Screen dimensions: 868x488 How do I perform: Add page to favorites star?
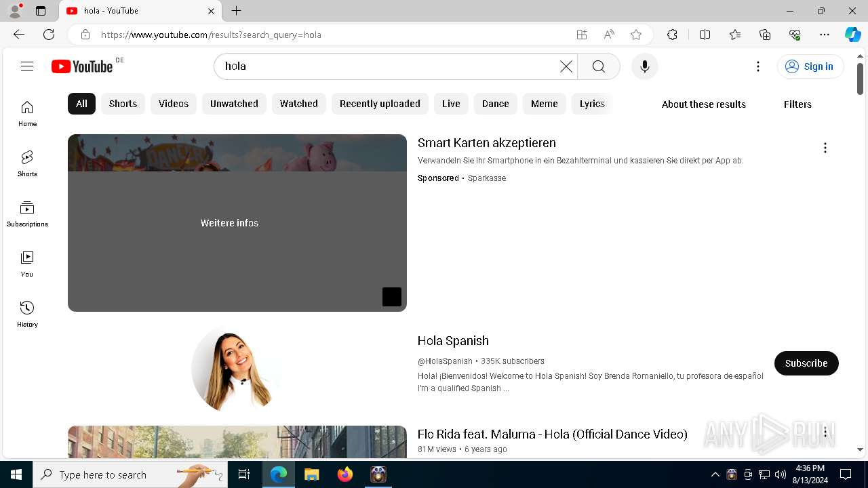pyautogui.click(x=636, y=35)
